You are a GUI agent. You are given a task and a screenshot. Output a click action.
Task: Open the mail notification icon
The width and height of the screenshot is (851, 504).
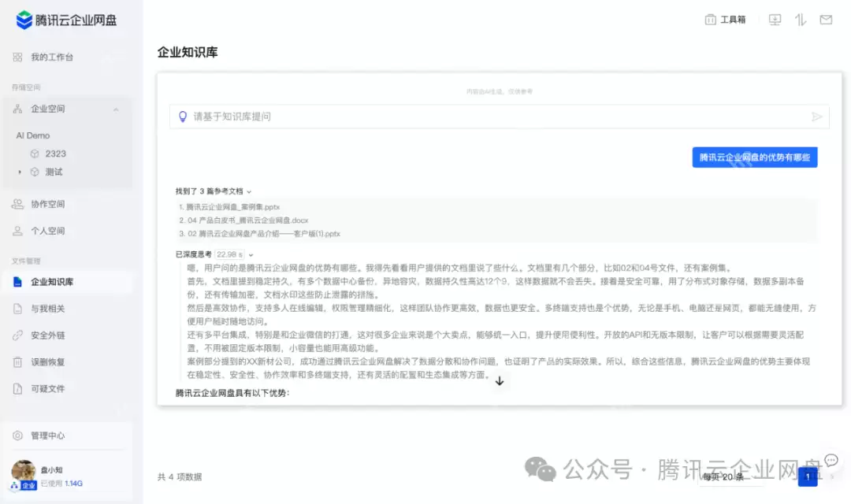(826, 19)
